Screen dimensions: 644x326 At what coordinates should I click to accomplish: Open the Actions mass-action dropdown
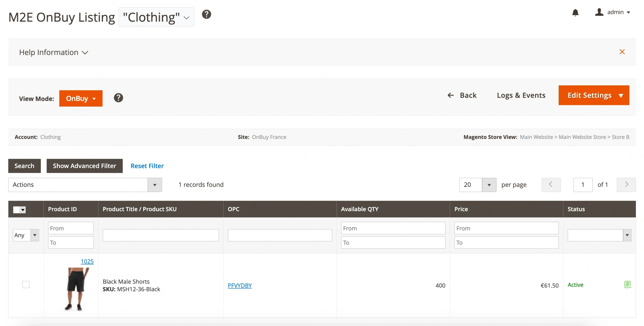85,185
